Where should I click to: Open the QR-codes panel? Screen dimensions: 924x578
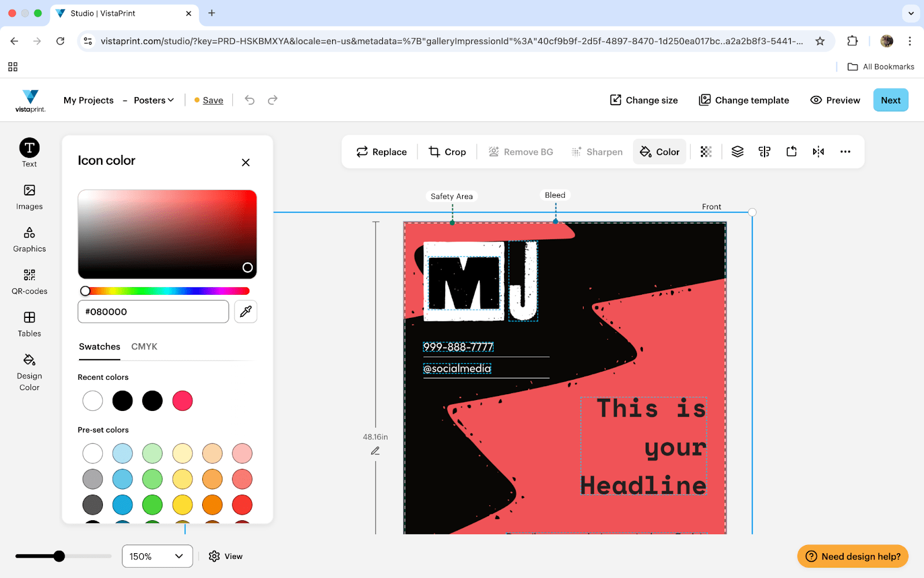click(x=29, y=281)
